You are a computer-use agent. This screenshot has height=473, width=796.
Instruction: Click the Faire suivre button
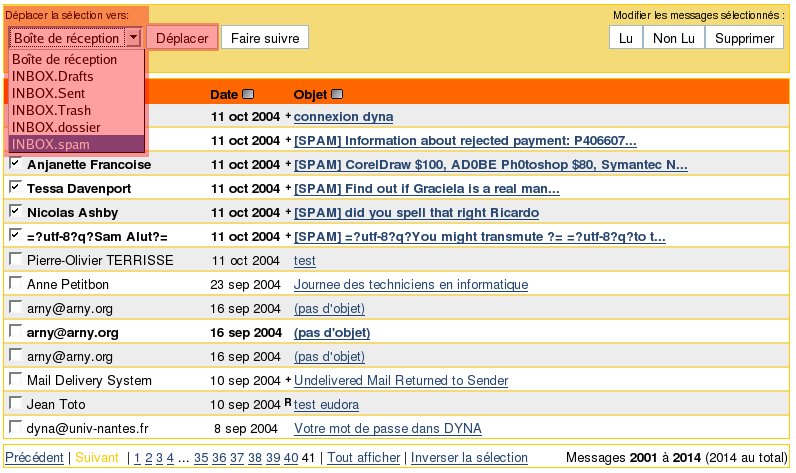click(265, 38)
